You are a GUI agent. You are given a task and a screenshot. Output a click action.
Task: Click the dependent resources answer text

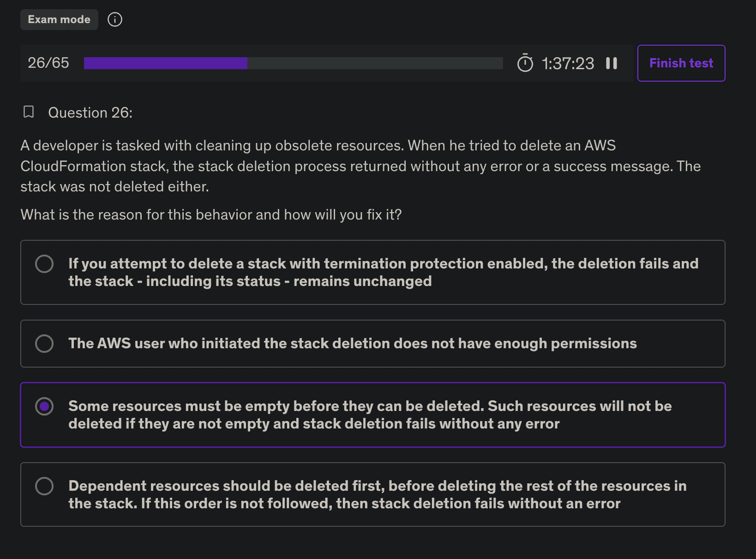[x=377, y=494]
